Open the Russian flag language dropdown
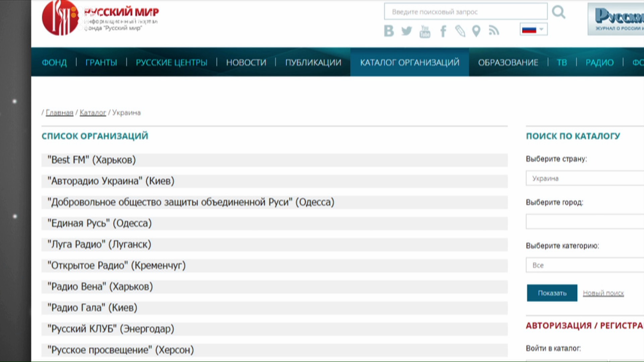644x362 pixels. (x=533, y=29)
